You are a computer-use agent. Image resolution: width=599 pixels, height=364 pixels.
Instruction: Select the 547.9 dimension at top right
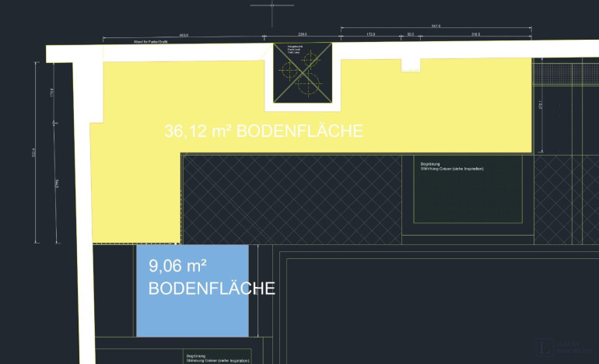[x=435, y=26]
